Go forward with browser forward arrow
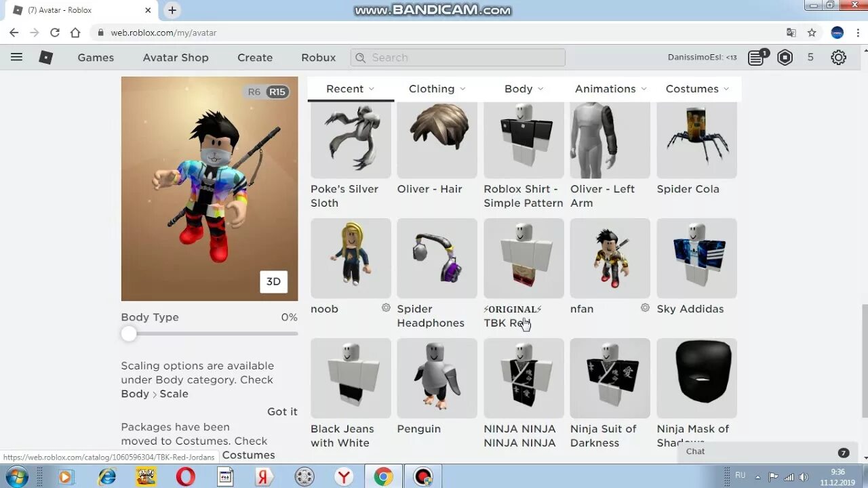 pos(35,33)
